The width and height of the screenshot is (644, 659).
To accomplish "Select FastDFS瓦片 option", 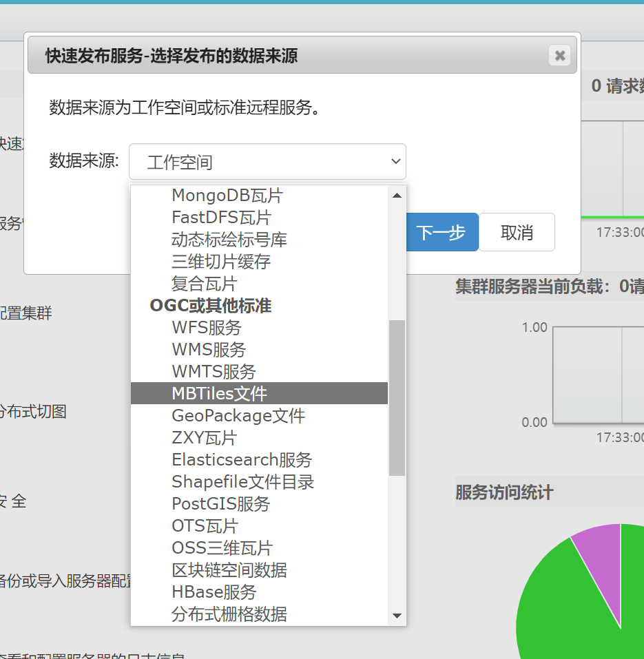I will point(259,218).
